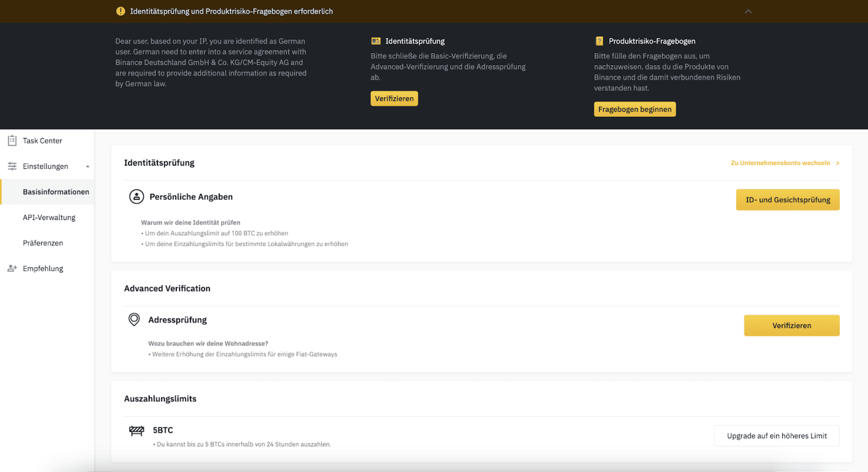Click 'Advanced Verification' section title
The height and width of the screenshot is (472, 868).
(x=167, y=288)
